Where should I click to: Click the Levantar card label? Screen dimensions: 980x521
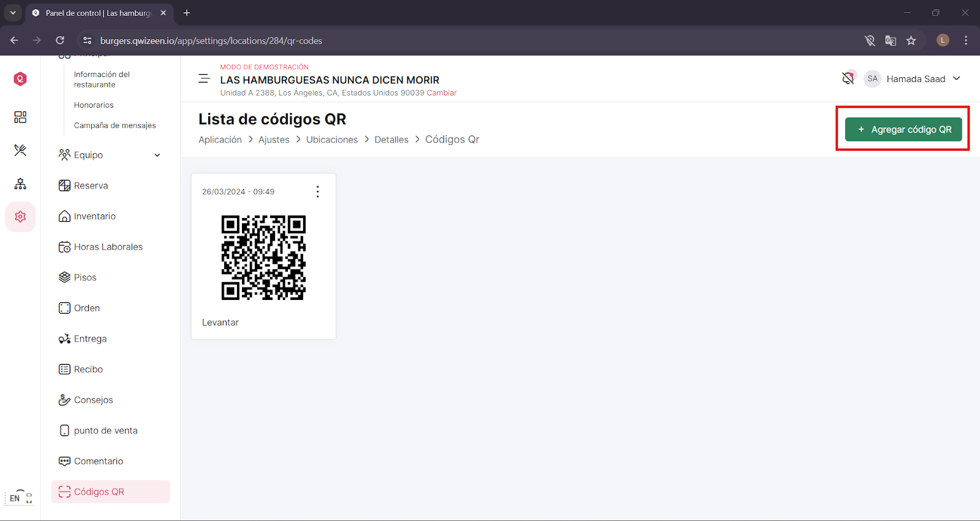pyautogui.click(x=221, y=323)
